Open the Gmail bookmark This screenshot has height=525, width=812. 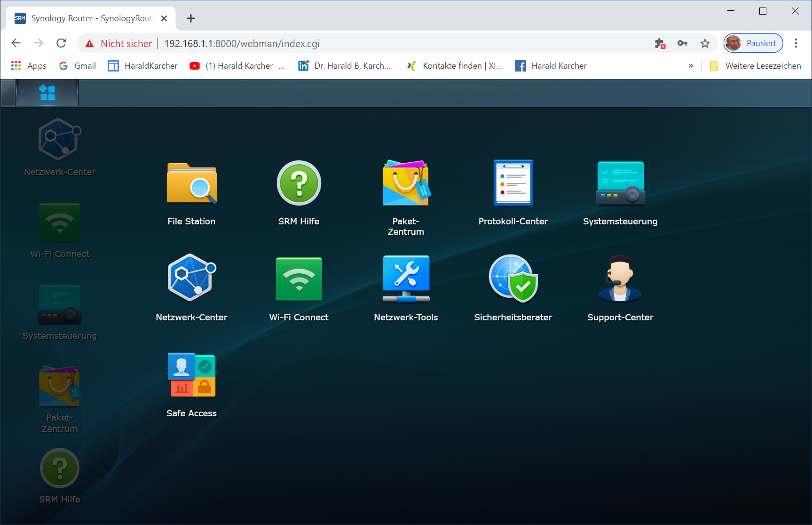[x=78, y=66]
